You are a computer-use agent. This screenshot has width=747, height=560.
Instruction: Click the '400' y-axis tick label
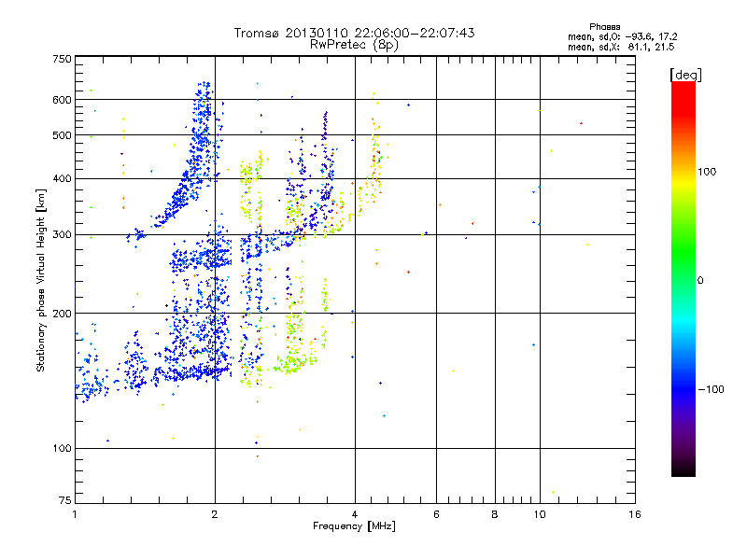[62, 179]
